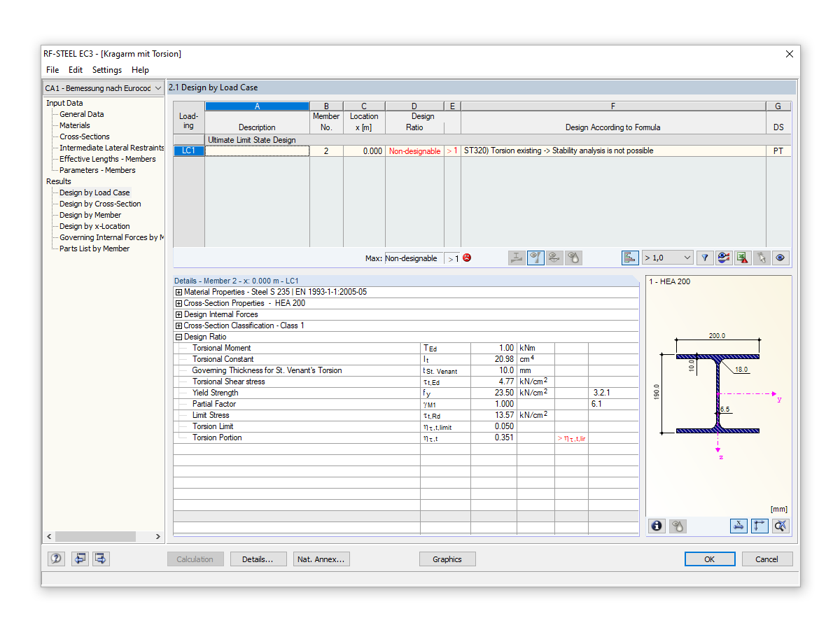The width and height of the screenshot is (840, 630).
Task: Go to previous window with left arrow icon
Action: [80, 559]
